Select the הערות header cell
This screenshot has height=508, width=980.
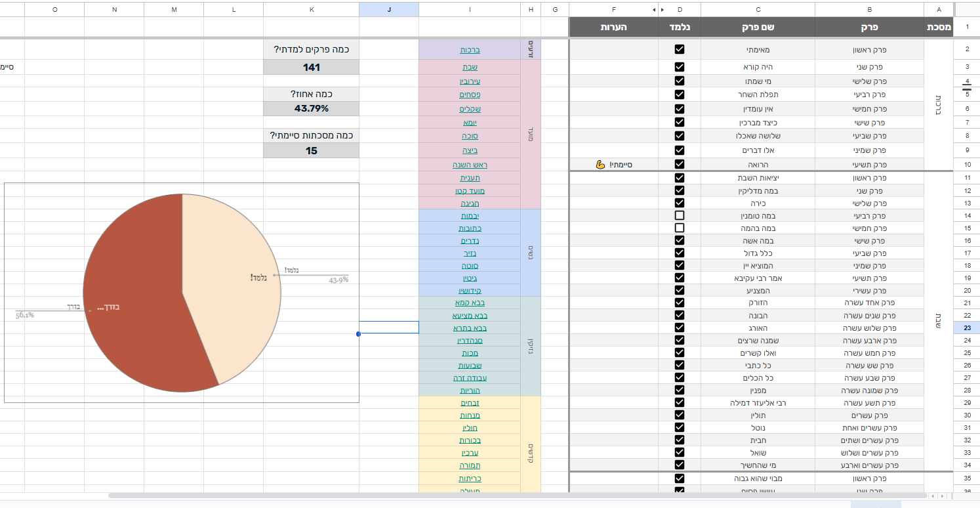pyautogui.click(x=614, y=27)
